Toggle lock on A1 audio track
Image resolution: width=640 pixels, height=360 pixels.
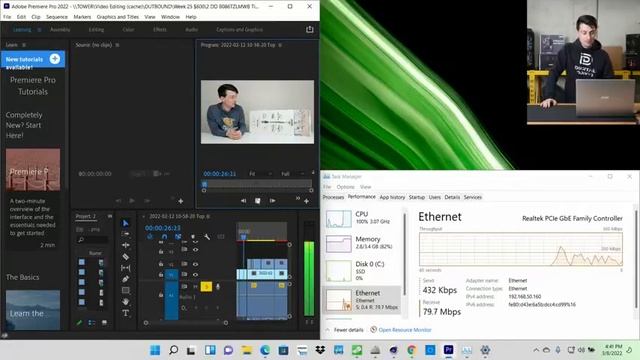pyautogui.click(x=161, y=295)
